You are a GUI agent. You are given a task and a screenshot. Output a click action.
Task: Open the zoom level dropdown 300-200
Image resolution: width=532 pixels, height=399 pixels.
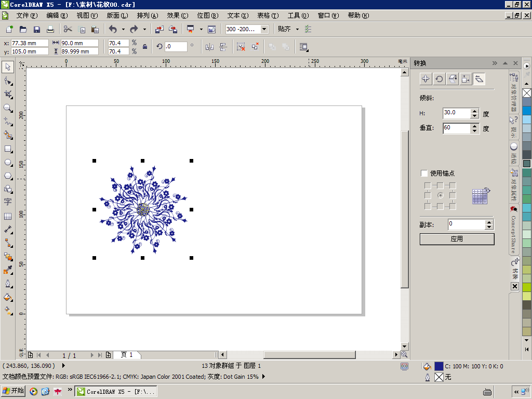[x=264, y=29]
